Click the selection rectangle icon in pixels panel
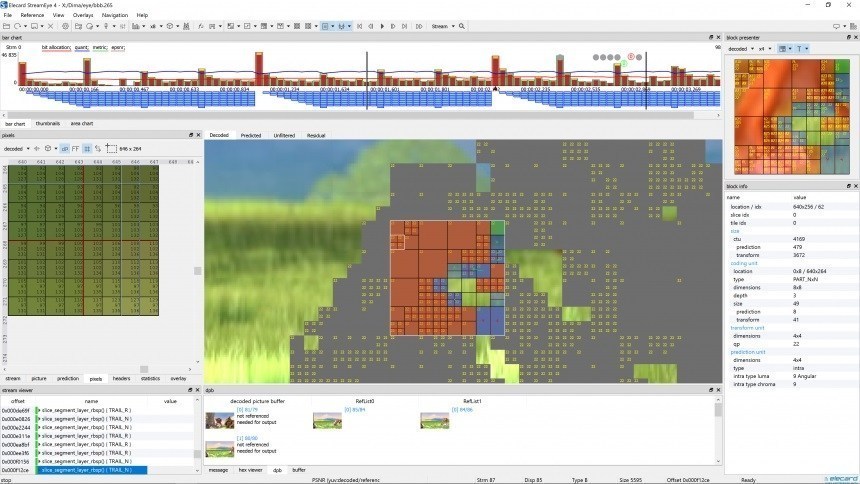The image size is (860, 484). (109, 148)
